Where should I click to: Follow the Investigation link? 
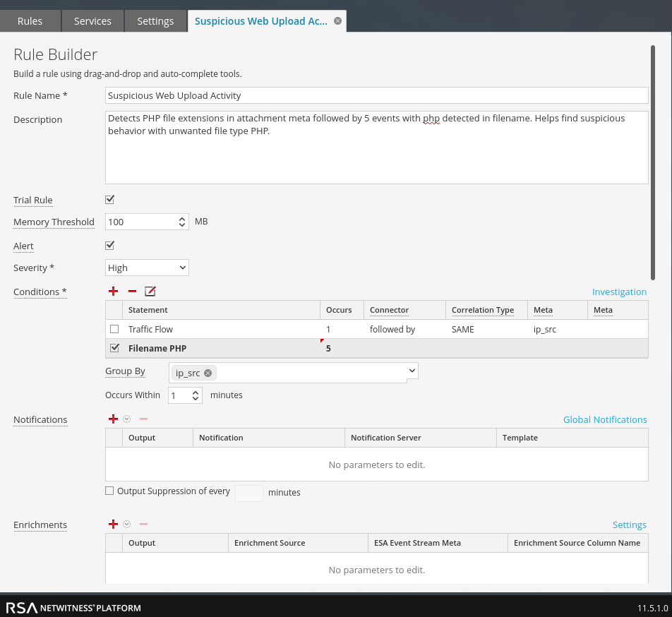click(x=618, y=292)
